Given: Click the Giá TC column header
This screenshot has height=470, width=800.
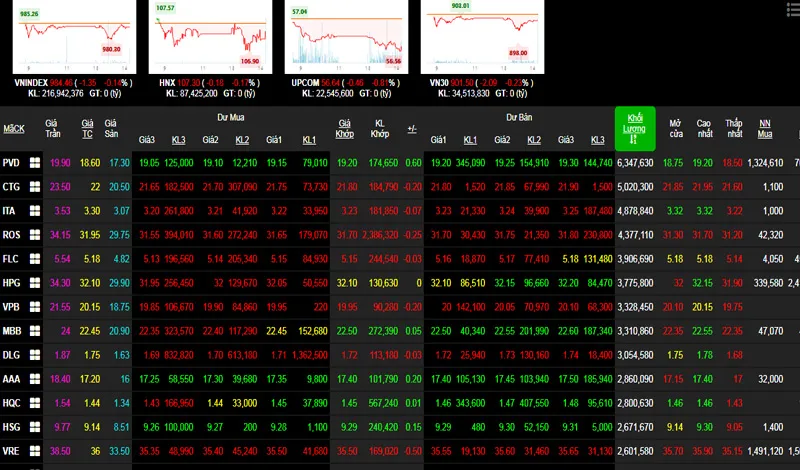Looking at the screenshot, I should tap(87, 129).
